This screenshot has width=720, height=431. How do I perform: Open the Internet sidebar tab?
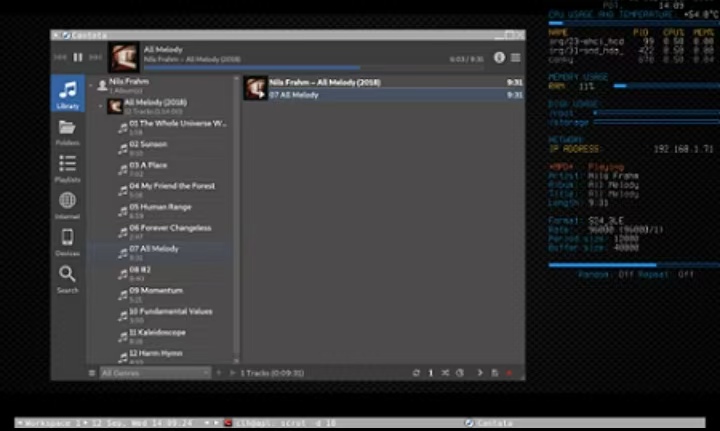pos(68,206)
